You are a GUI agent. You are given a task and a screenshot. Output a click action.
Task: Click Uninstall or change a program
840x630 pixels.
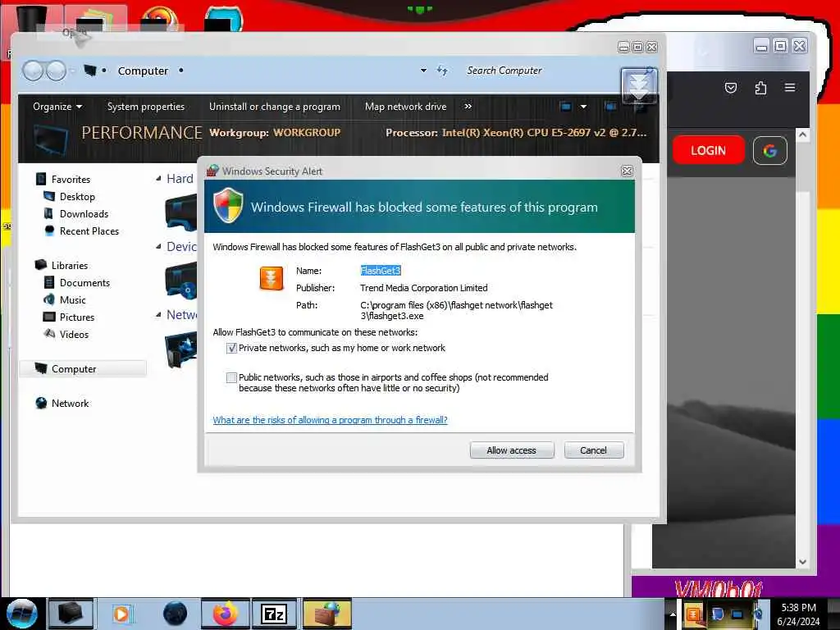click(275, 107)
